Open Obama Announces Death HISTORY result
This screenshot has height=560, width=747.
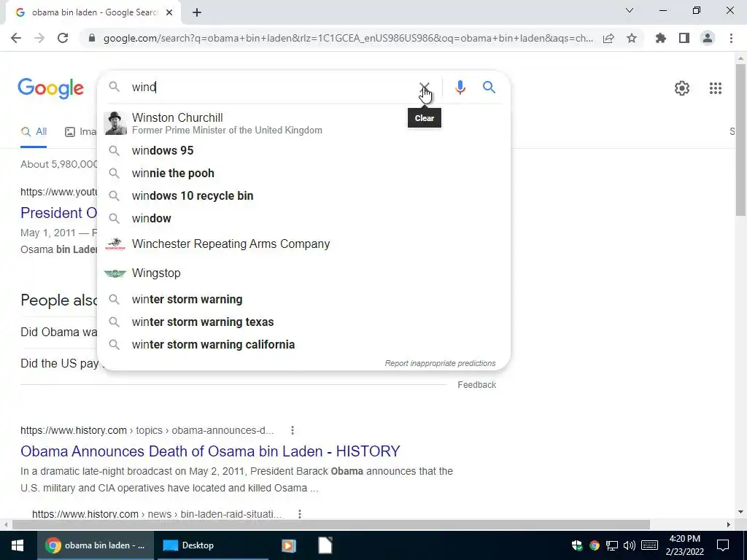(210, 451)
